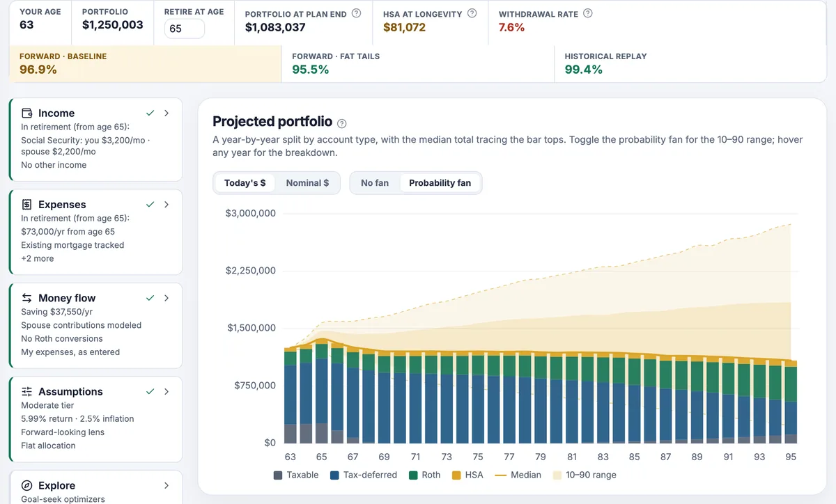Switch chart to Today's $
The height and width of the screenshot is (504, 836).
(x=245, y=183)
